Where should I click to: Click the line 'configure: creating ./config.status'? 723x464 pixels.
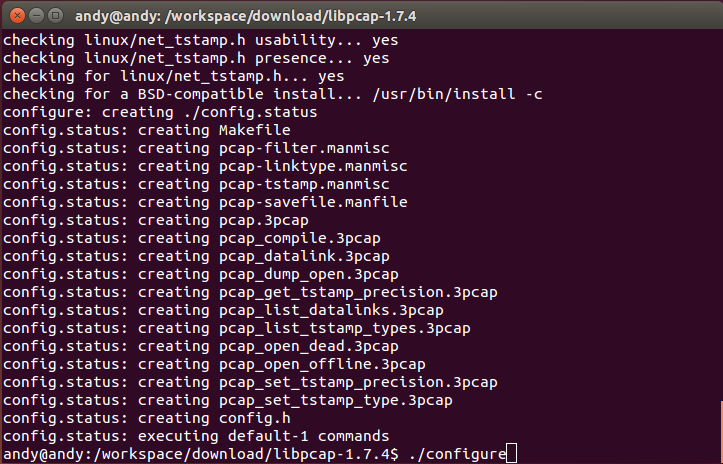pyautogui.click(x=160, y=112)
